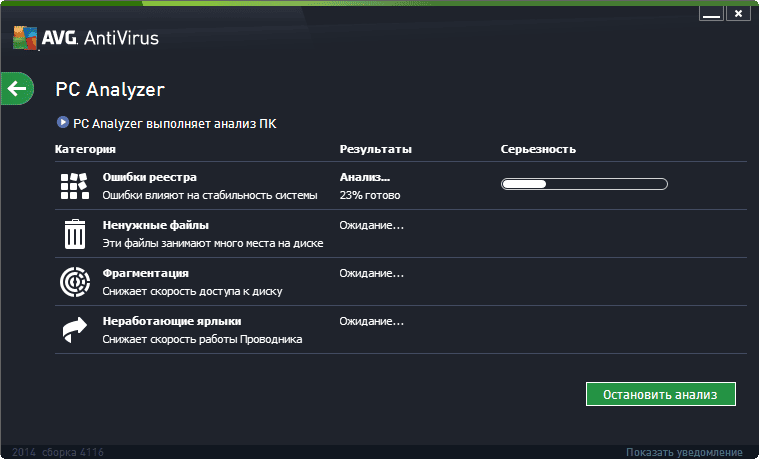
Task: Stop analysis with the Остановить анализ button
Action: [x=661, y=394]
